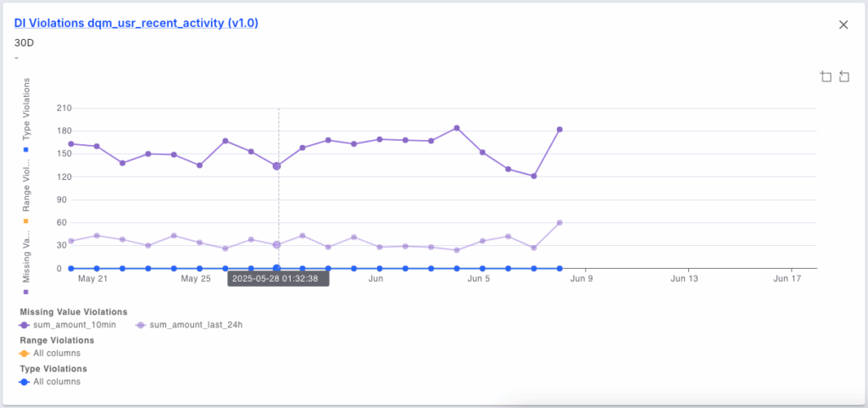Click the vertical Missing Va... axis title
The width and height of the screenshot is (868, 408).
click(25, 257)
